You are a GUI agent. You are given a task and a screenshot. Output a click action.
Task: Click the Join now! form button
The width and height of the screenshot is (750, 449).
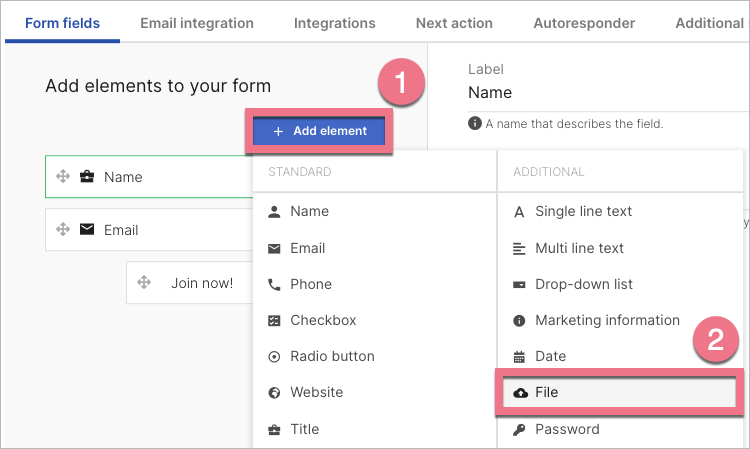(x=201, y=283)
